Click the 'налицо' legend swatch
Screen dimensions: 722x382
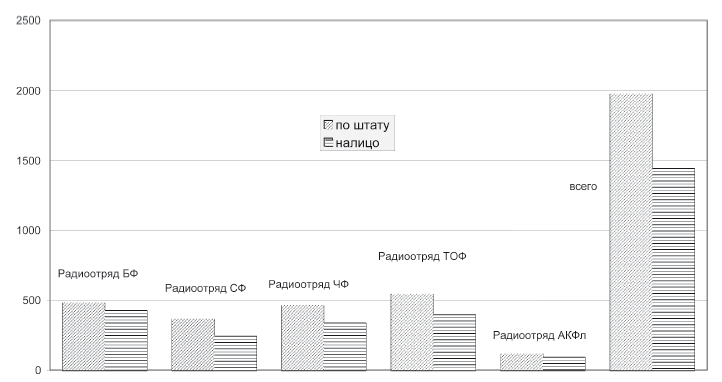(x=328, y=143)
